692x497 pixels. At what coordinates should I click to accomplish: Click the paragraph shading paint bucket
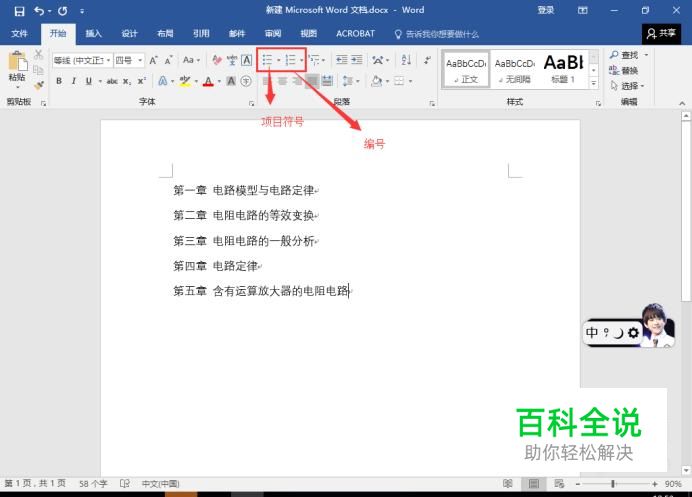pyautogui.click(x=377, y=81)
